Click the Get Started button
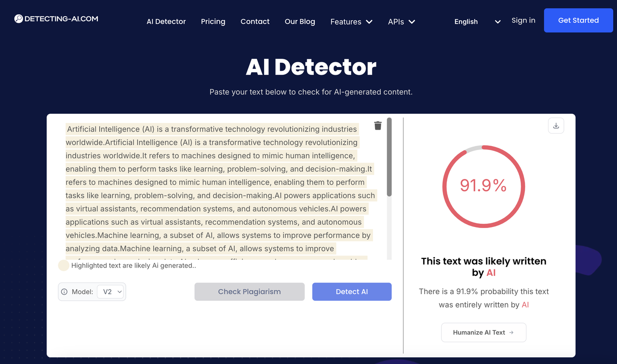The width and height of the screenshot is (617, 364). pyautogui.click(x=578, y=20)
